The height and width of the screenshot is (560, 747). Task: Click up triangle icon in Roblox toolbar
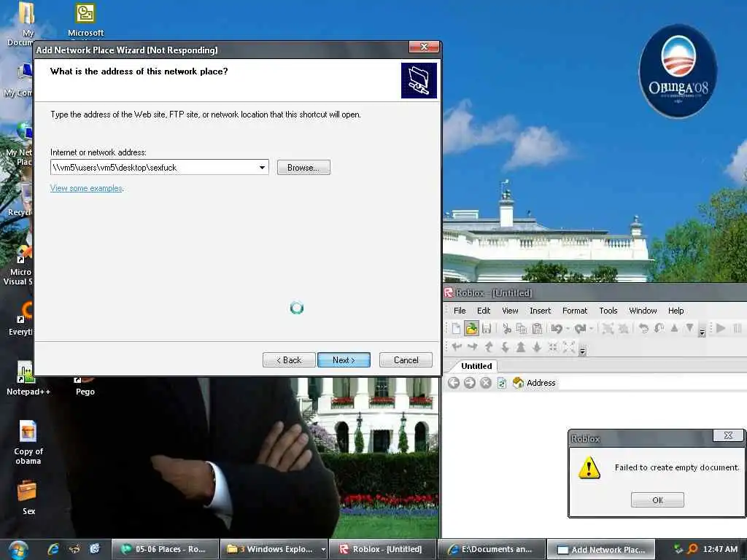pos(674,328)
